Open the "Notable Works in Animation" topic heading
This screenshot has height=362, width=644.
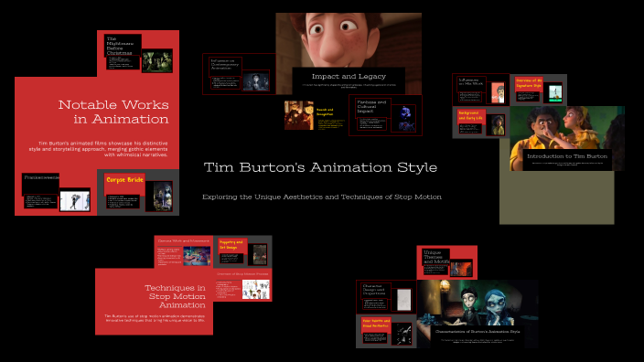(113, 112)
